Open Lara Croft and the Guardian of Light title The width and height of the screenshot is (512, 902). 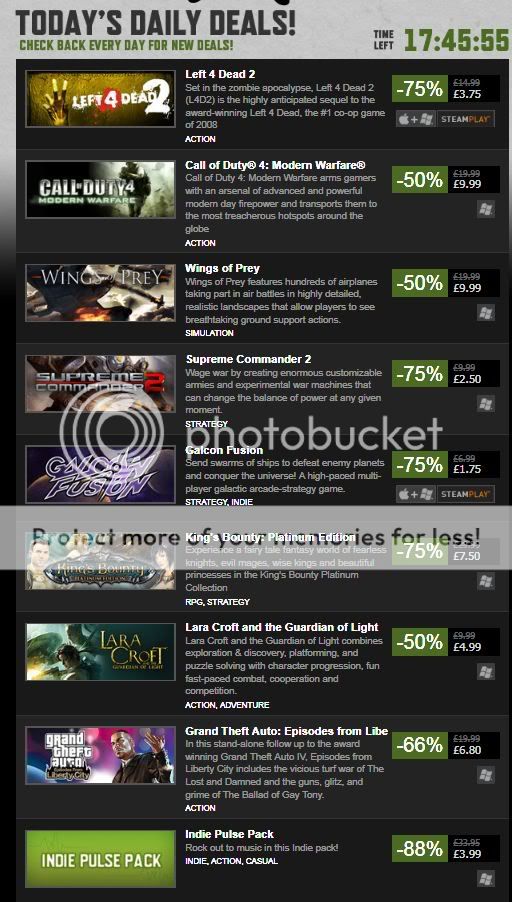point(282,627)
